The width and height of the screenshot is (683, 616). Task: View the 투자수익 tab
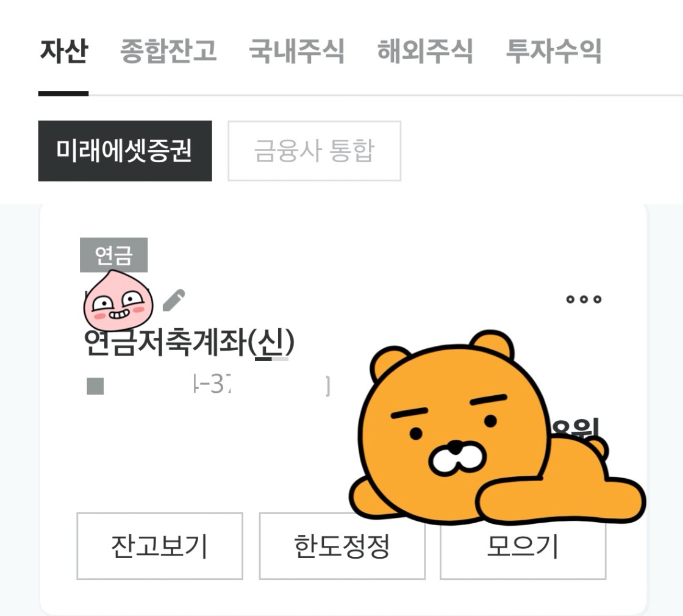(x=554, y=51)
